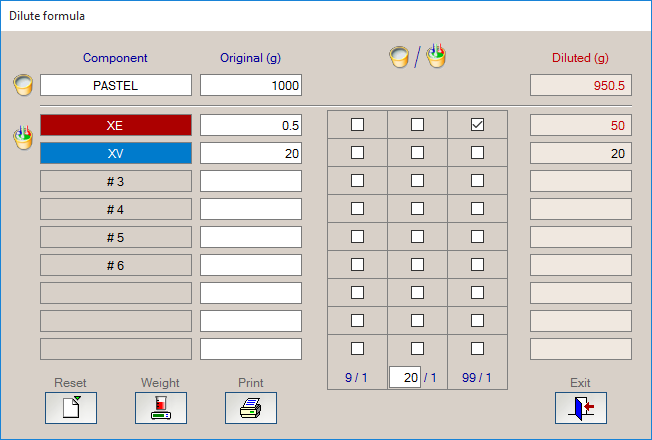
Task: Click the Exit door icon button
Action: click(580, 408)
